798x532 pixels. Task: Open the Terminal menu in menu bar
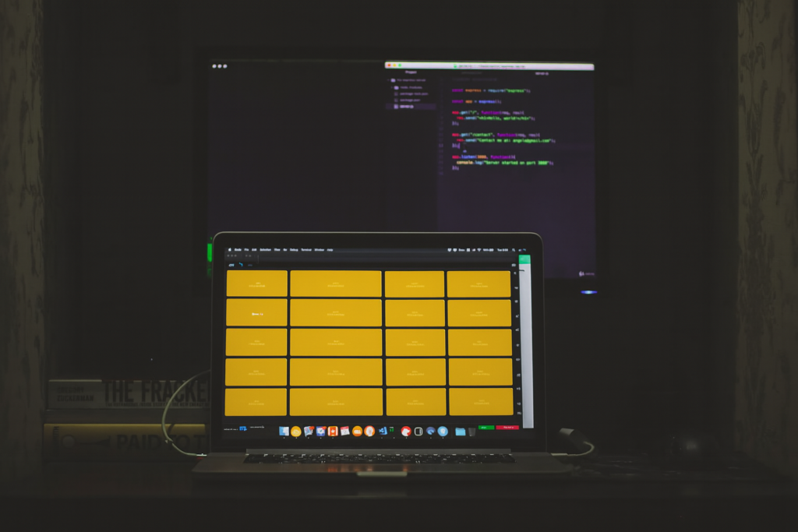(306, 250)
